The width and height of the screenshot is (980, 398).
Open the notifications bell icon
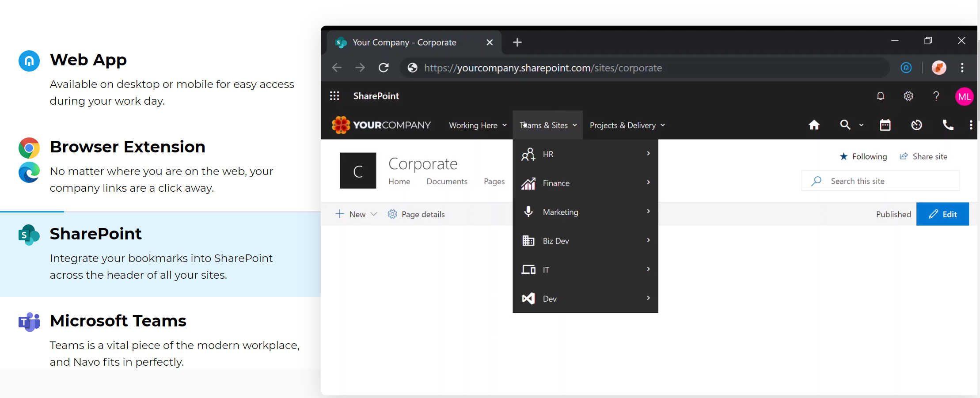tap(880, 96)
